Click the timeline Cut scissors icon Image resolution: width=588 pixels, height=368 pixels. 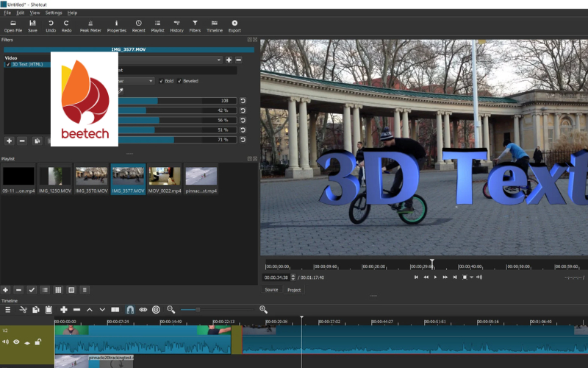(24, 310)
